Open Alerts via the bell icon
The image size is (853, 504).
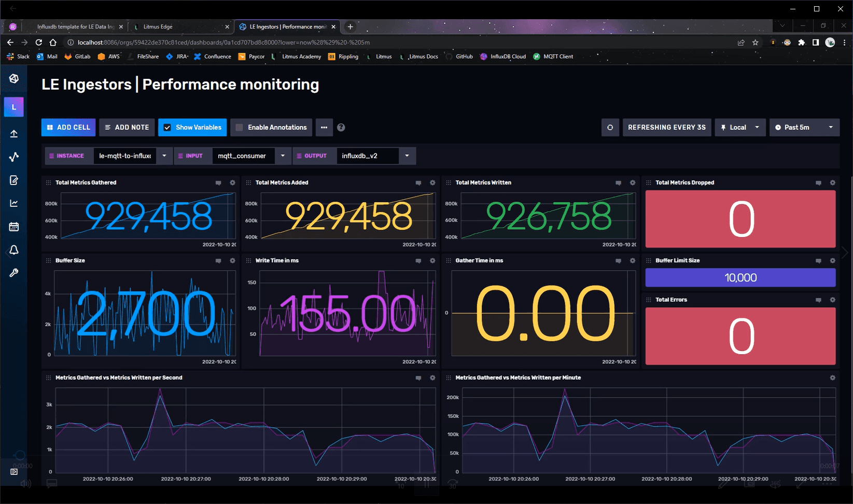pyautogui.click(x=13, y=250)
